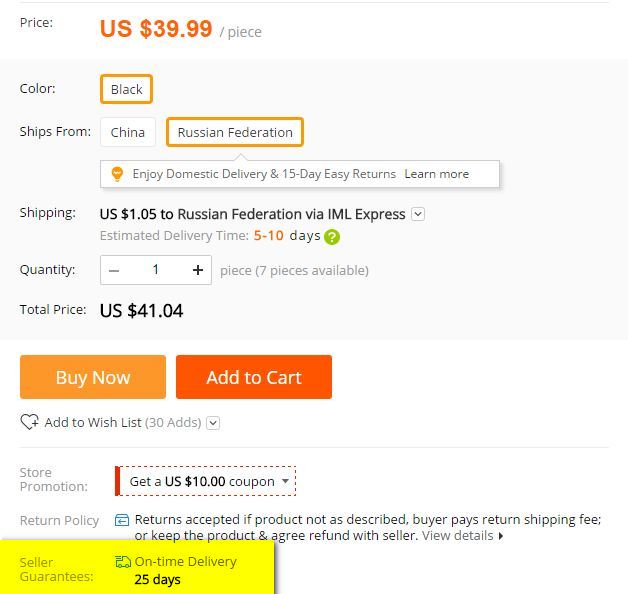The height and width of the screenshot is (594, 628).
Task: Open the Learn more link
Action: point(436,174)
